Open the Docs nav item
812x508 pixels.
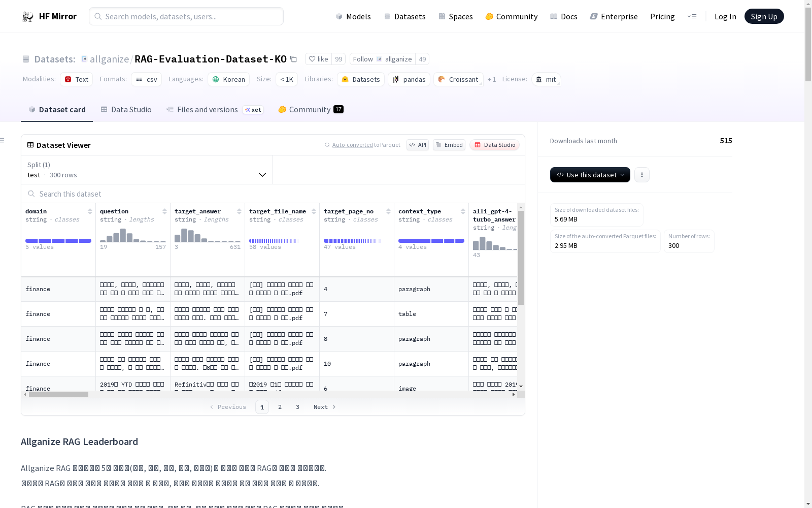(x=564, y=16)
